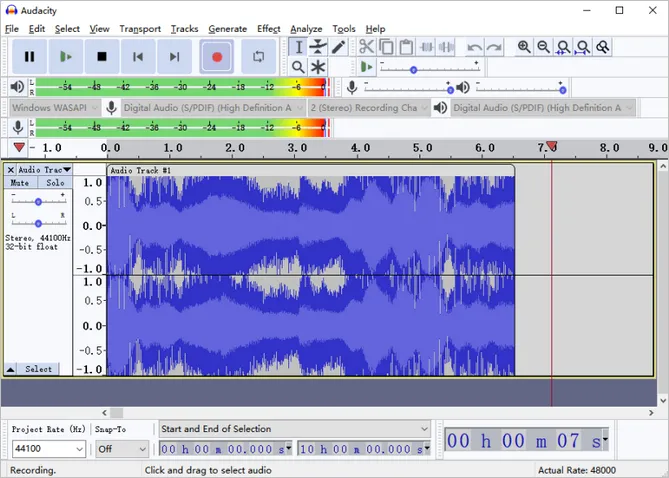
Task: Open the Windows WASAPI host dropdown
Action: (x=55, y=108)
